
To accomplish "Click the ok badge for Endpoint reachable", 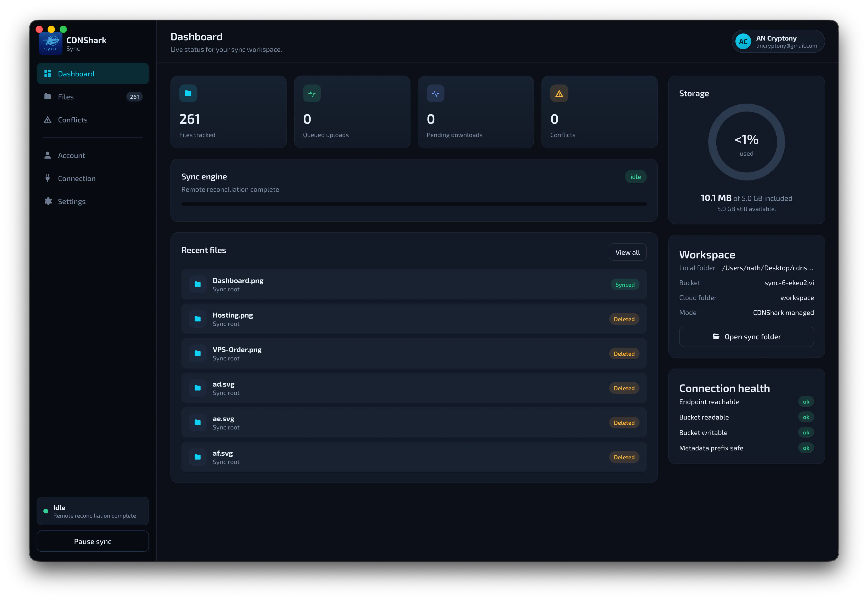I will pyautogui.click(x=806, y=401).
